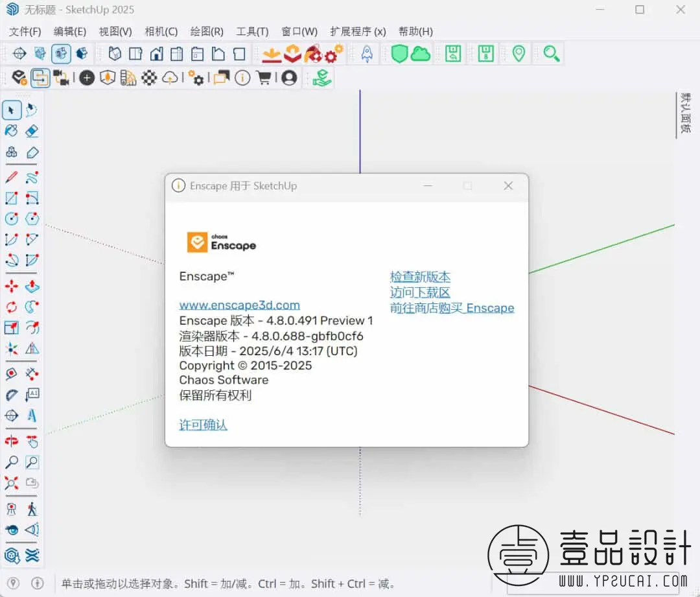Viewport: 700px width, 597px height.
Task: Activate the Push/Pull tool
Action: pyautogui.click(x=32, y=286)
